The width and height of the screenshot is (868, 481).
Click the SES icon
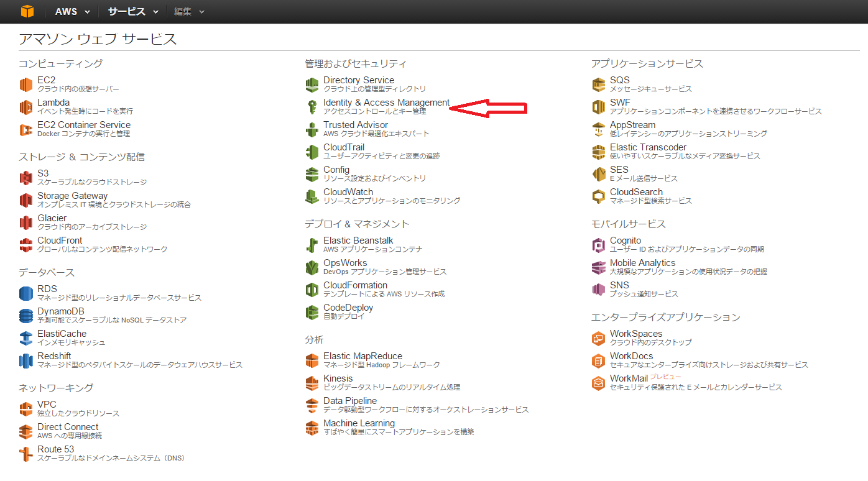599,174
